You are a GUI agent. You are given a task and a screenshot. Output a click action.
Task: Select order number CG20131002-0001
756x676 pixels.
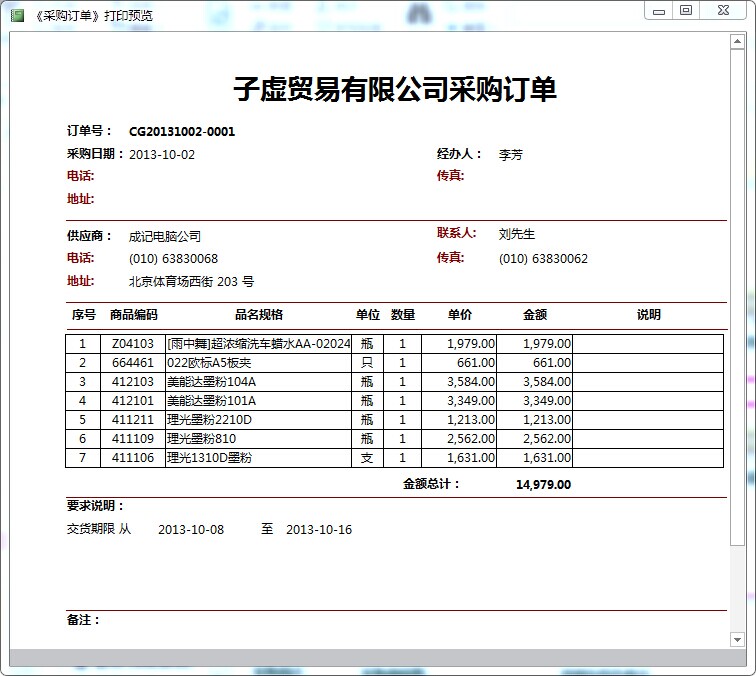[x=182, y=132]
